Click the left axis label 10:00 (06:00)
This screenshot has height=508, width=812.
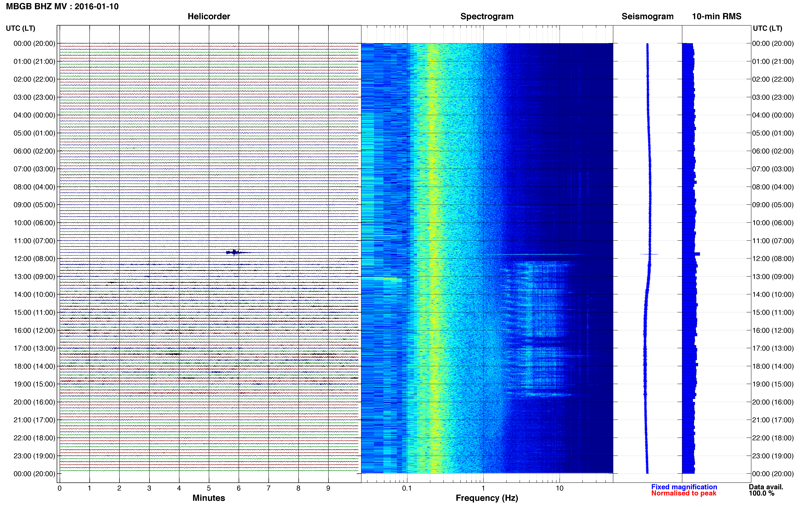coord(34,223)
